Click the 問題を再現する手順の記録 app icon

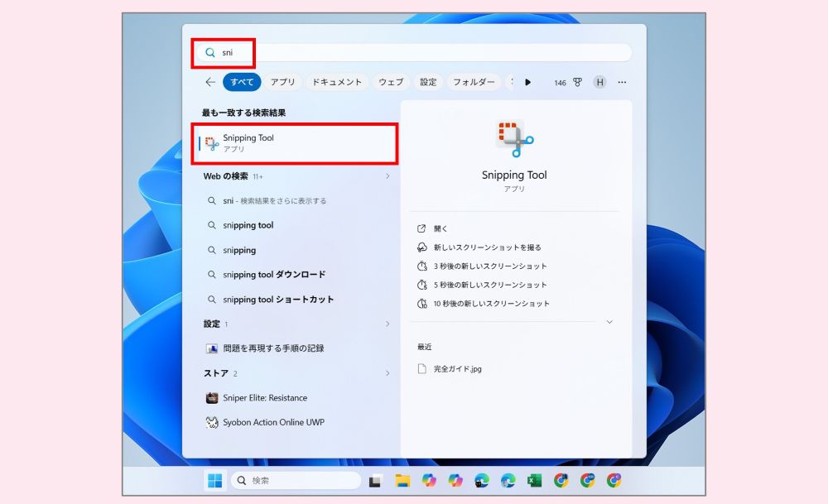pyautogui.click(x=212, y=348)
